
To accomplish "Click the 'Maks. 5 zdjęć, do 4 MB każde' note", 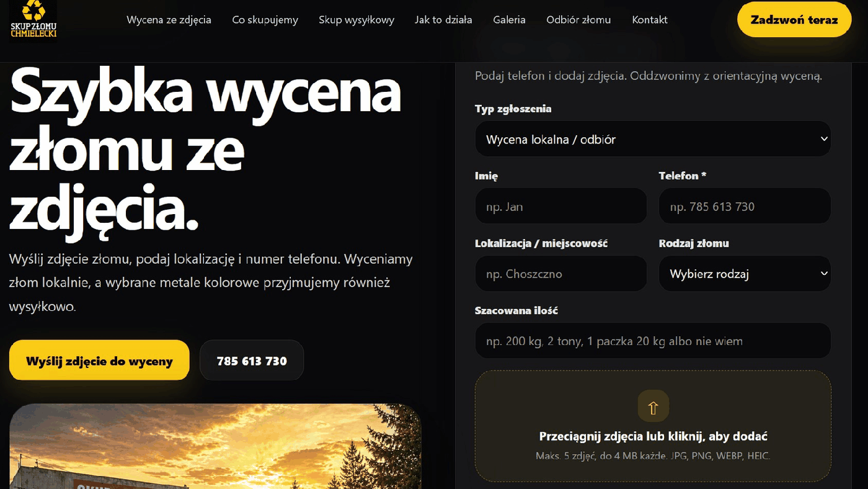I will (653, 455).
